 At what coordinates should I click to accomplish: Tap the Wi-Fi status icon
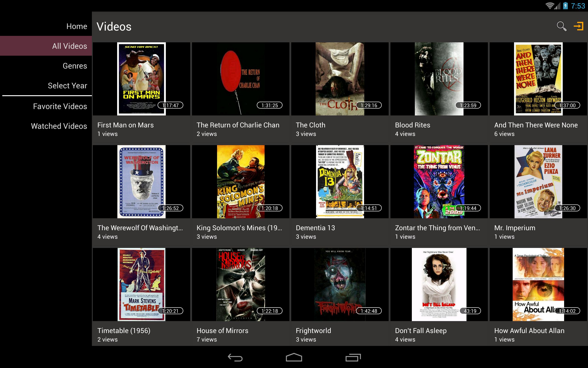(550, 6)
